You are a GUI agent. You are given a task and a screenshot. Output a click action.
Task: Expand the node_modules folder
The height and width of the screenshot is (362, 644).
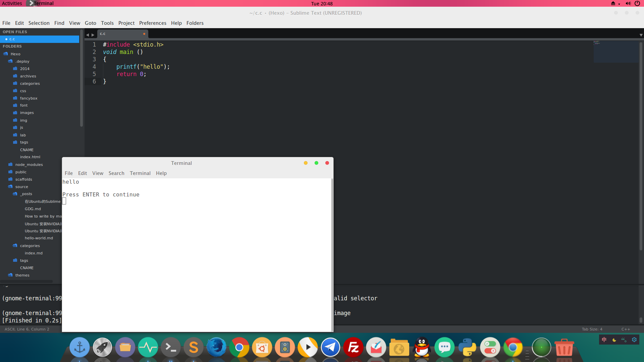pyautogui.click(x=29, y=165)
